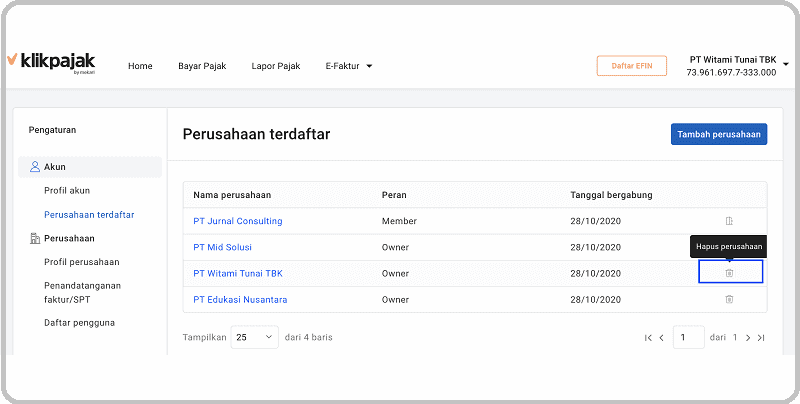This screenshot has height=404, width=800.
Task: Open Lapor Pajak menu item
Action: point(276,66)
